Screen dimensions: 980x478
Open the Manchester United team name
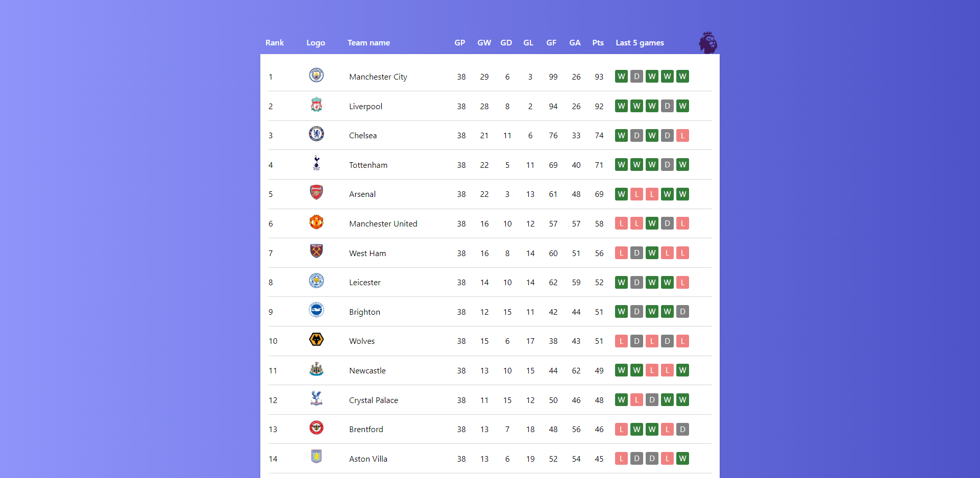383,223
